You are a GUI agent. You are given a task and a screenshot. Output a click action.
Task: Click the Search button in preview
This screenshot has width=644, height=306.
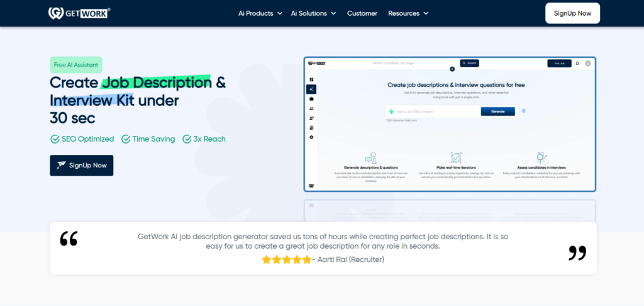pyautogui.click(x=469, y=64)
